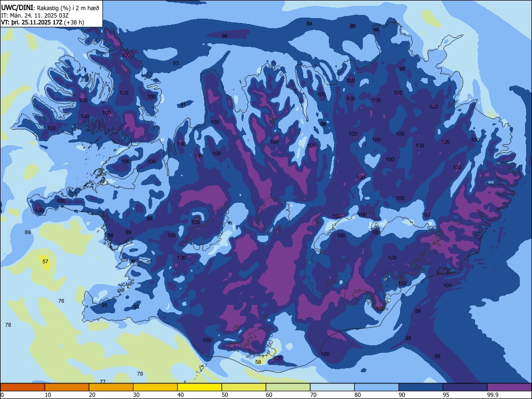Click the indigo 95–99.9 legend swatch

(465, 387)
